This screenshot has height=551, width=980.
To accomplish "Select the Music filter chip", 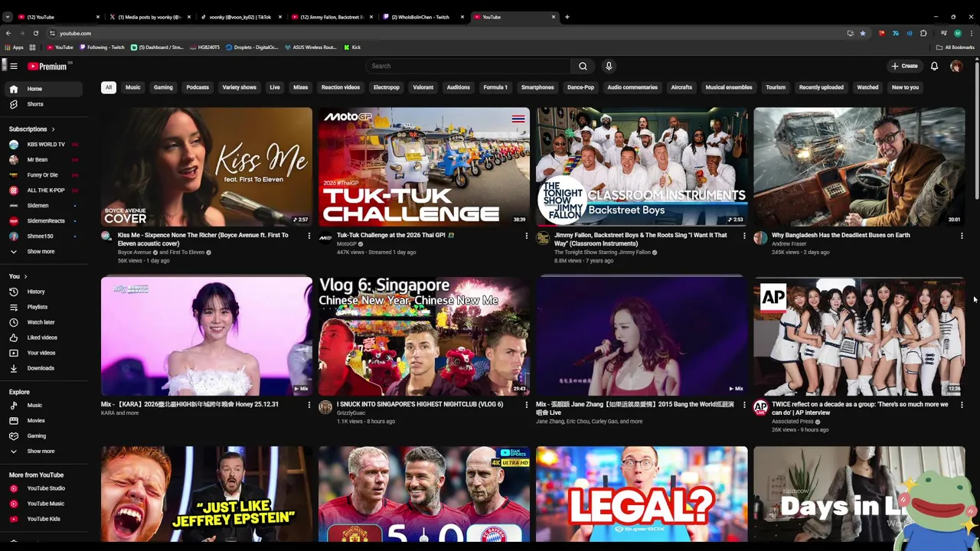I will point(133,87).
